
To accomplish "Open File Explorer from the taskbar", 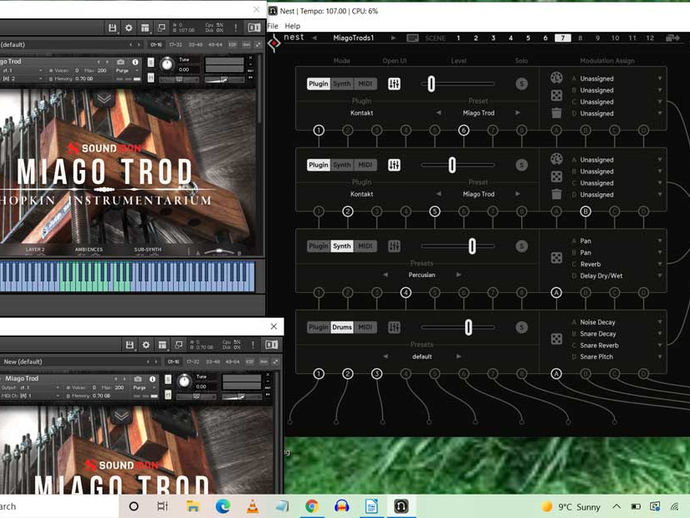I will (x=193, y=507).
